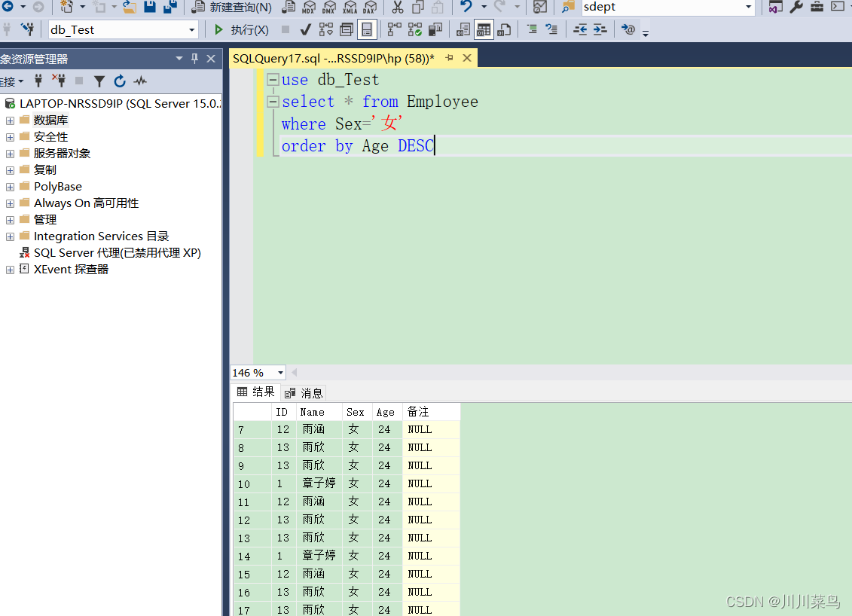Disconnect the server in Object Explorer
The image size is (852, 616).
(59, 81)
